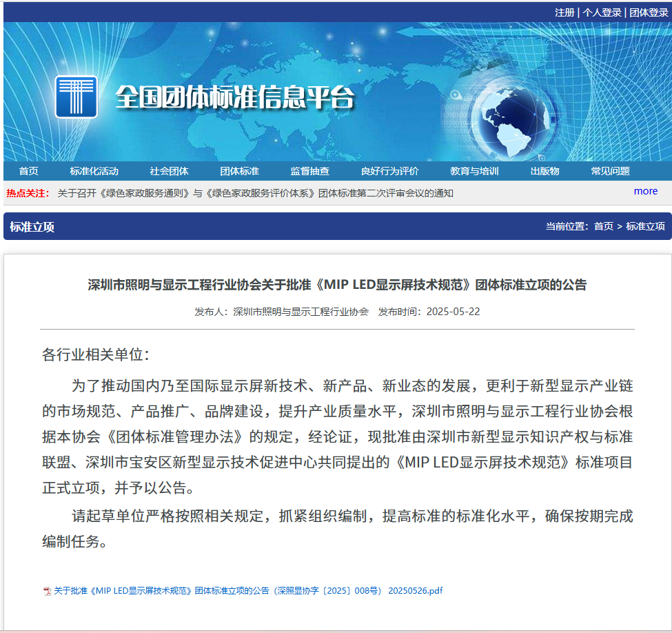Open 标准化活动 menu item
Image resolution: width=672 pixels, height=633 pixels.
click(x=94, y=171)
